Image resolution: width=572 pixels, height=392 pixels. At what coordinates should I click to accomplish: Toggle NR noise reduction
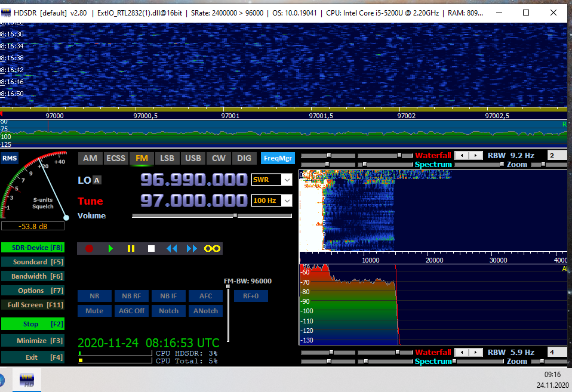click(x=94, y=296)
